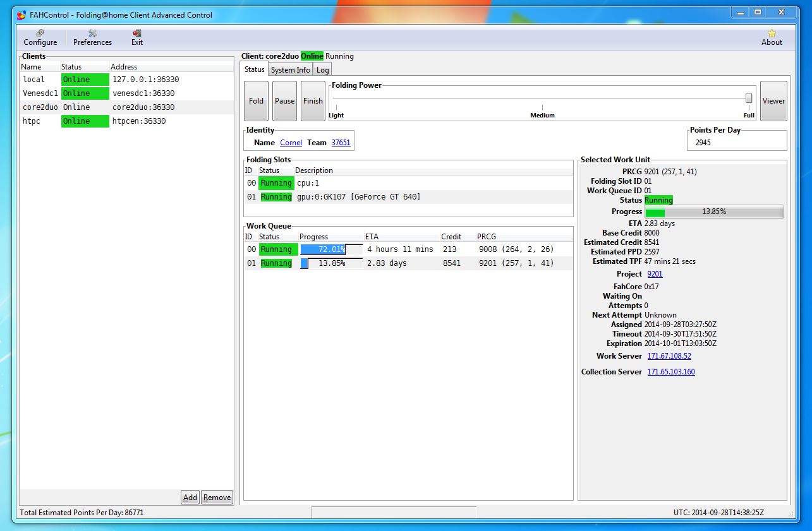Click the FAHControl title bar app icon
The height and width of the screenshot is (531, 812).
coord(21,15)
